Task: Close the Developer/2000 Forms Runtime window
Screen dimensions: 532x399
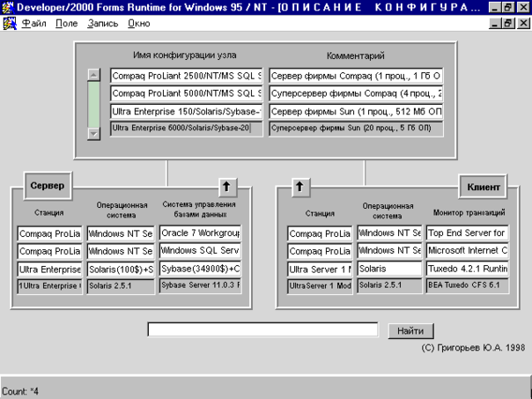Action: tap(523, 7)
